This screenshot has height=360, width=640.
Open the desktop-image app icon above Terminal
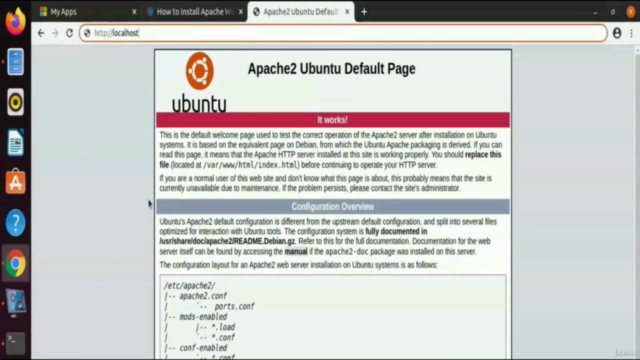15,303
